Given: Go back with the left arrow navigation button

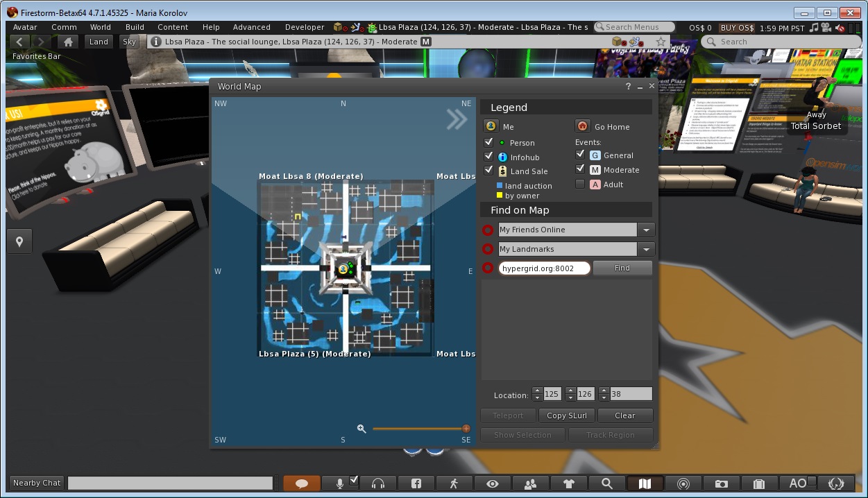Looking at the screenshot, I should [20, 42].
